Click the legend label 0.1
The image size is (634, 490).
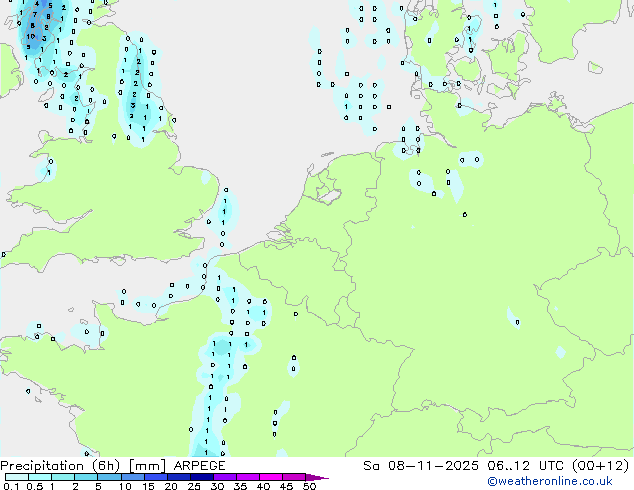point(11,486)
